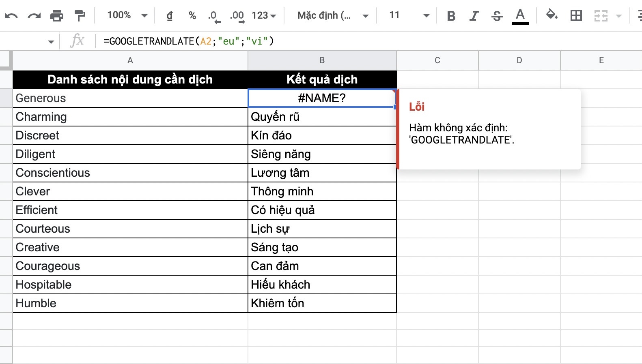Screen dimensions: 642x364
Task: Toggle Bold formatting
Action: coord(451,16)
